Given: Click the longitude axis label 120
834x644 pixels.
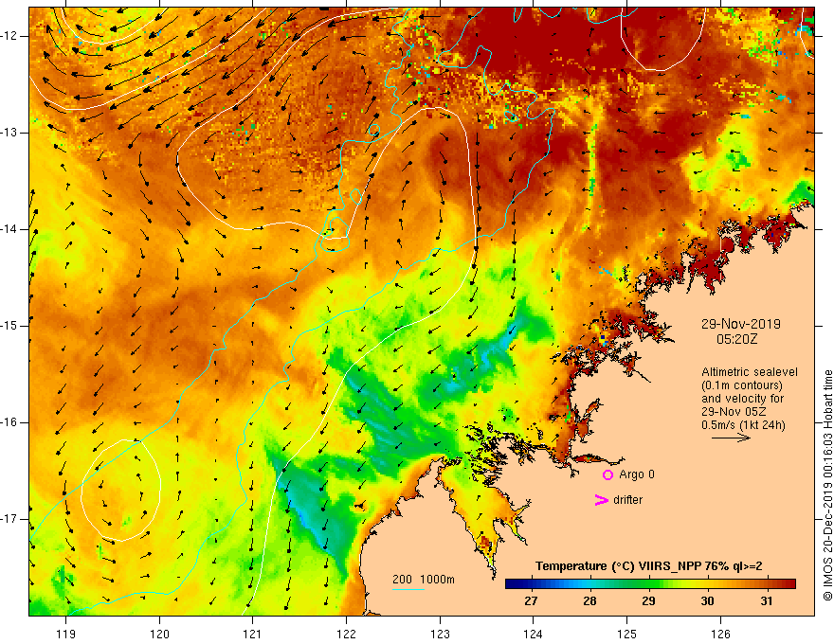Looking at the screenshot, I should [159, 634].
